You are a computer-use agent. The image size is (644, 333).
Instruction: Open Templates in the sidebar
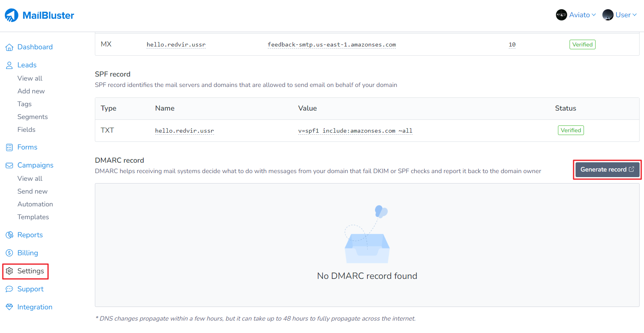33,217
